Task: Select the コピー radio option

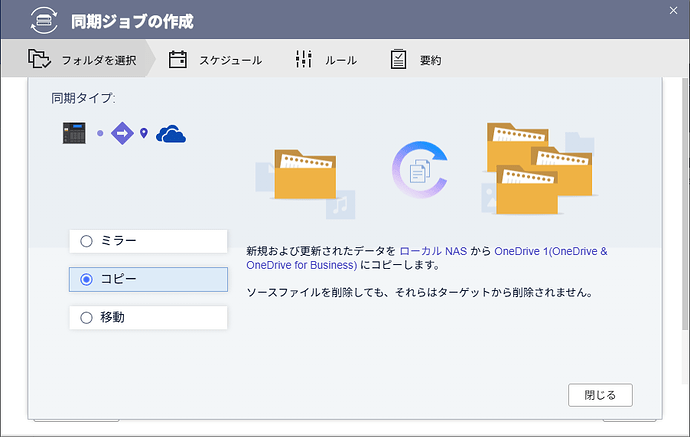Action: [x=86, y=279]
